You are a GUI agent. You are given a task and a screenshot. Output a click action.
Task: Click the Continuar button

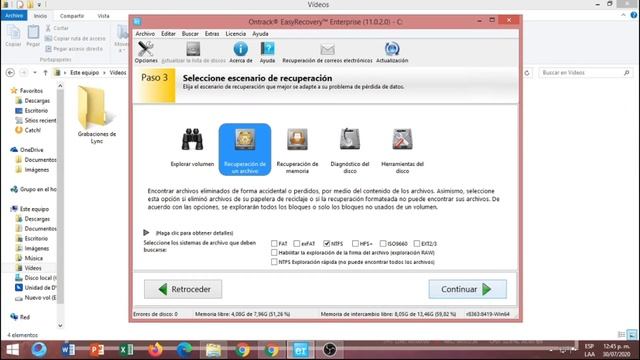coord(467,289)
